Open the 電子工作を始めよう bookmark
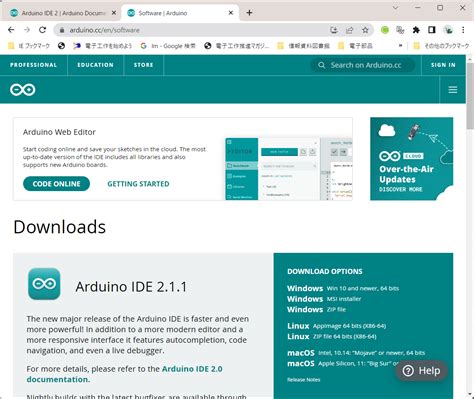This screenshot has width=474, height=399. 103,46
